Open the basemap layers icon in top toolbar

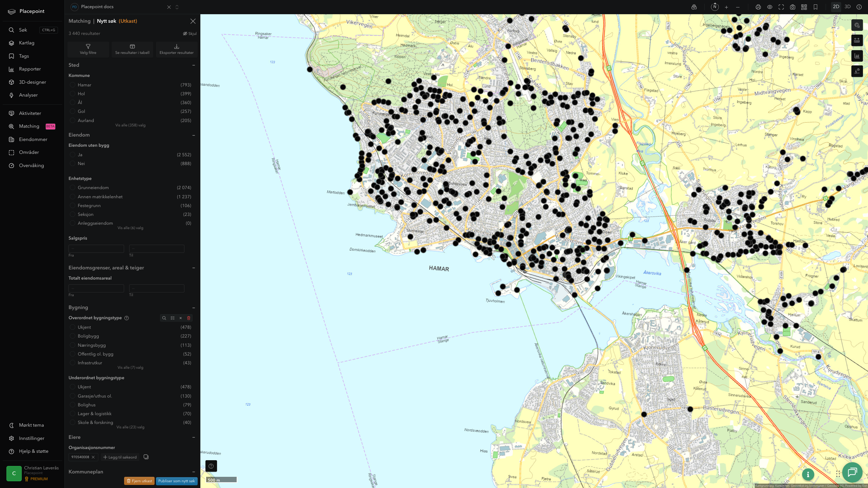[x=694, y=7]
